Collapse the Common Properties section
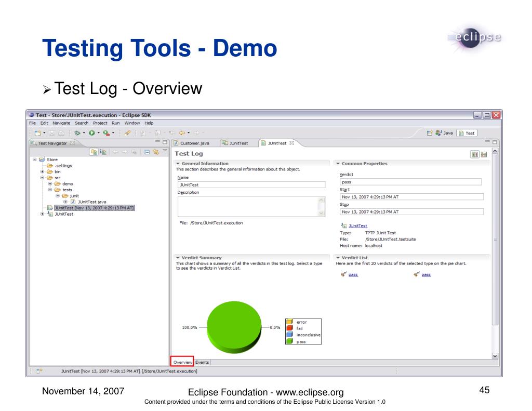This screenshot has width=532, height=411. pyautogui.click(x=338, y=163)
